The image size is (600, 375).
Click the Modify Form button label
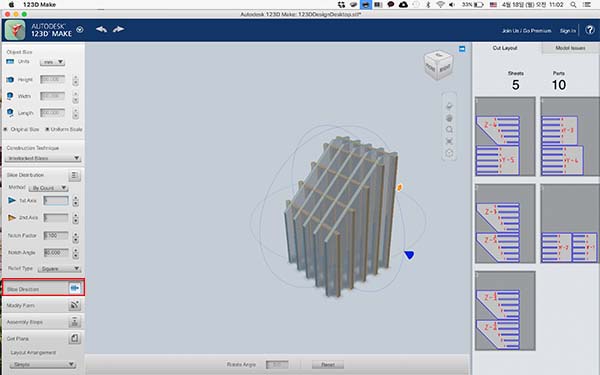20,305
